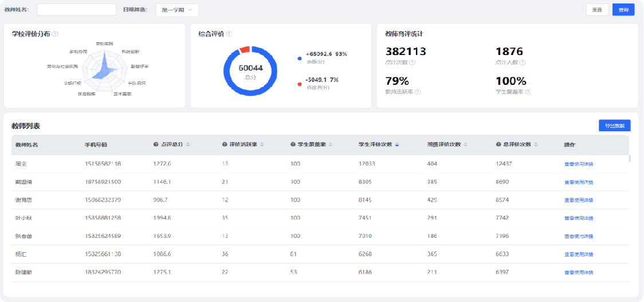Click the help icon next to 学生覆盖率 statistic

[528, 92]
